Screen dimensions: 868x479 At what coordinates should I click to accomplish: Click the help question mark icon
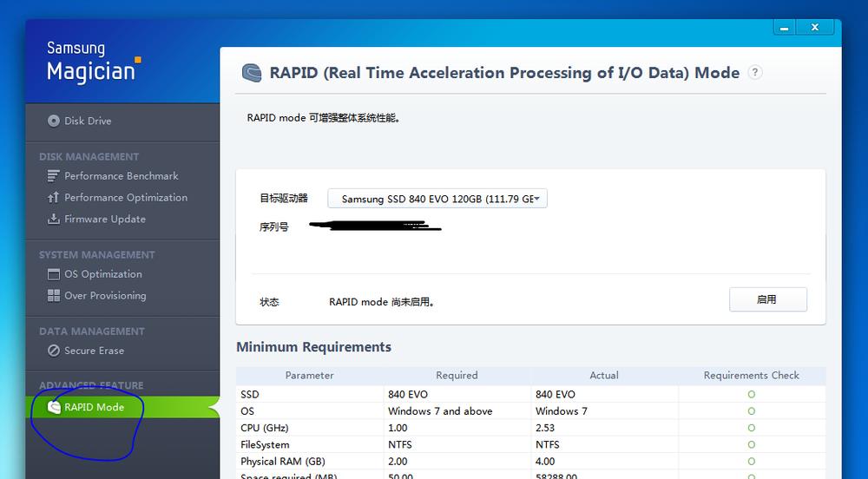(754, 73)
